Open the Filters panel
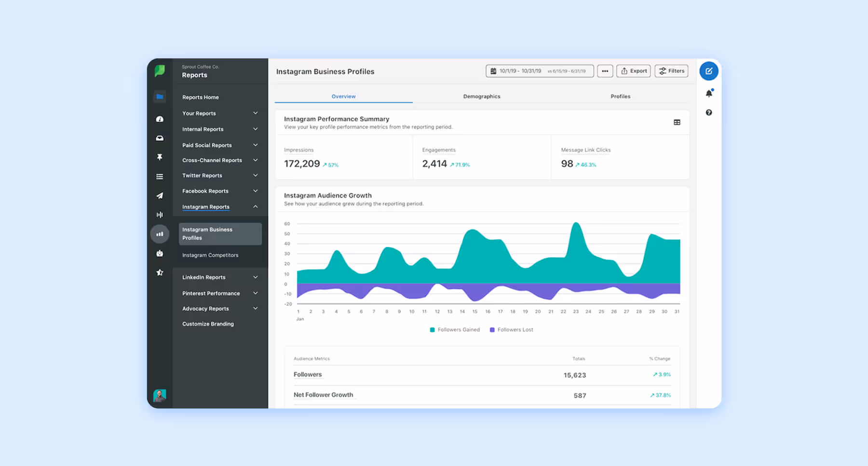This screenshot has height=466, width=868. click(x=671, y=71)
